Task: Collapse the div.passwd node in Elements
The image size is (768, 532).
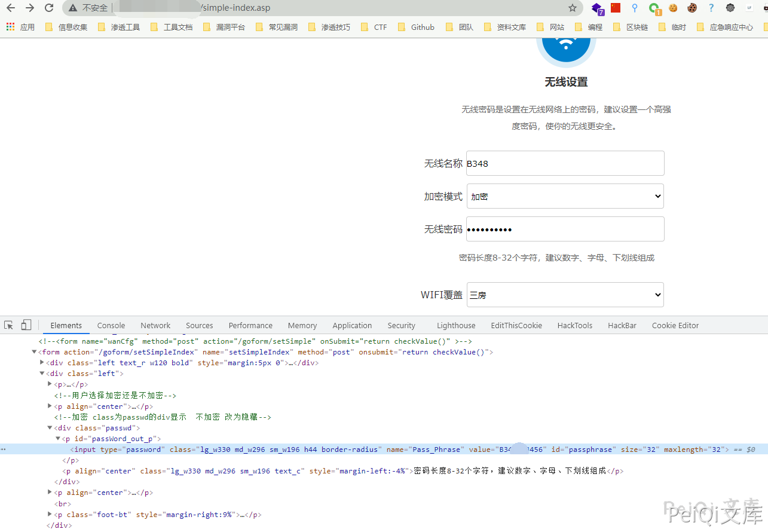Action: [50, 427]
